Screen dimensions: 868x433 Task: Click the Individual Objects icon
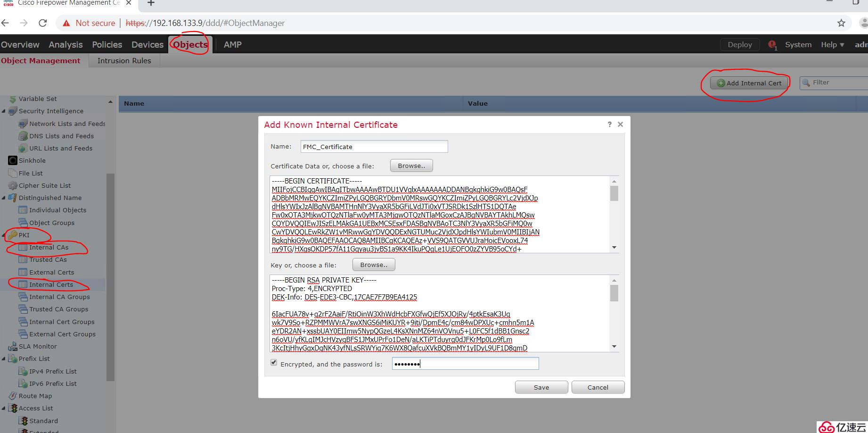(23, 210)
